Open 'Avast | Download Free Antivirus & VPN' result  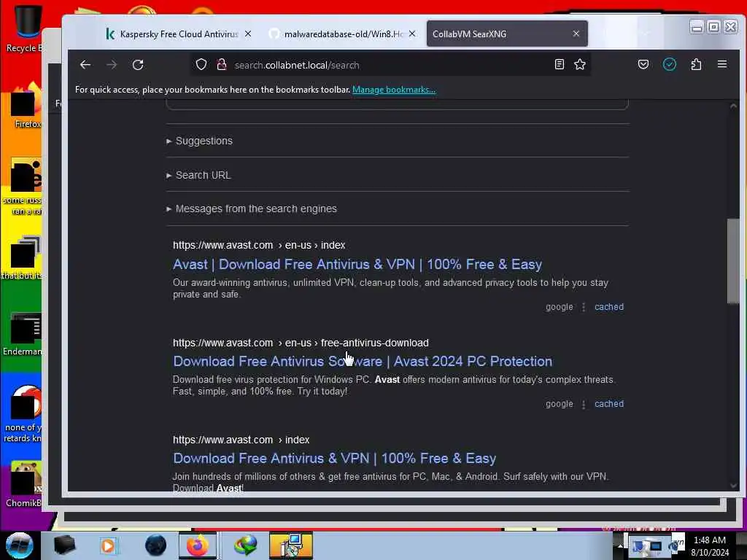357,264
